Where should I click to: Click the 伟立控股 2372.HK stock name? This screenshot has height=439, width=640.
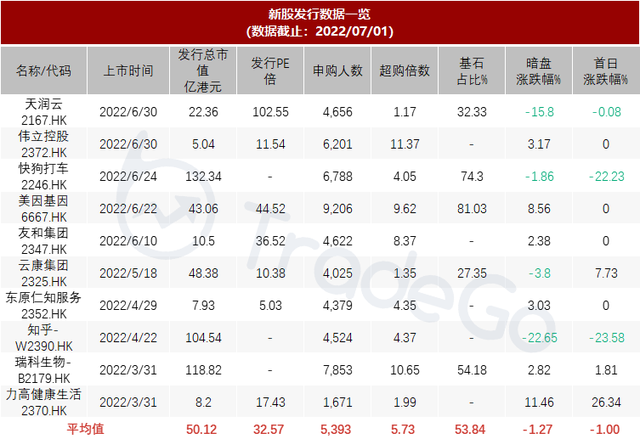click(x=44, y=144)
